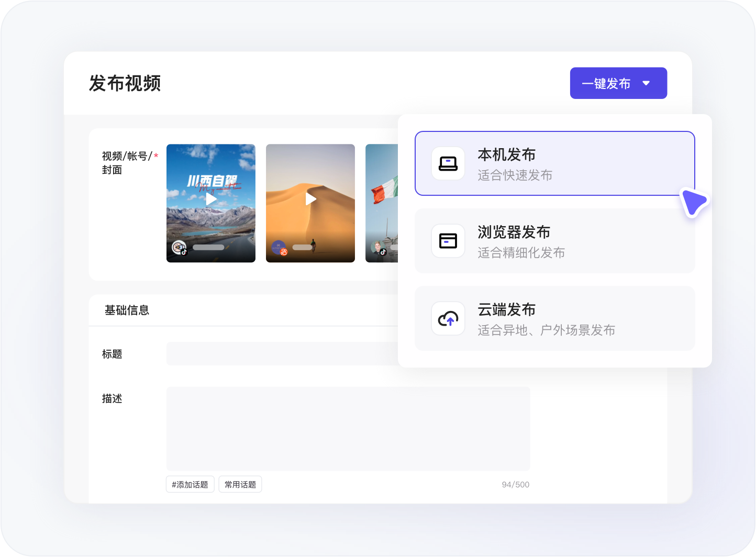The height and width of the screenshot is (557, 756).
Task: Click the cloud upload icon for 云端发布
Action: click(448, 318)
